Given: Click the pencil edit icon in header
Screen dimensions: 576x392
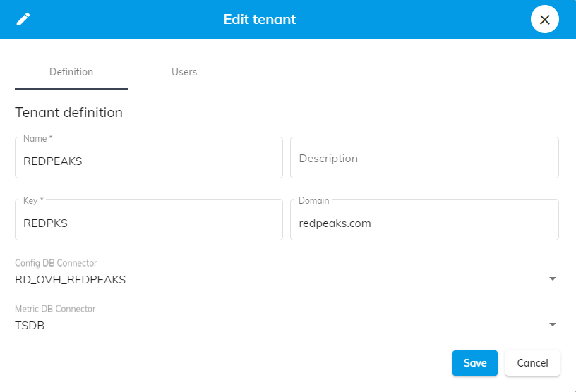Looking at the screenshot, I should pos(23,19).
